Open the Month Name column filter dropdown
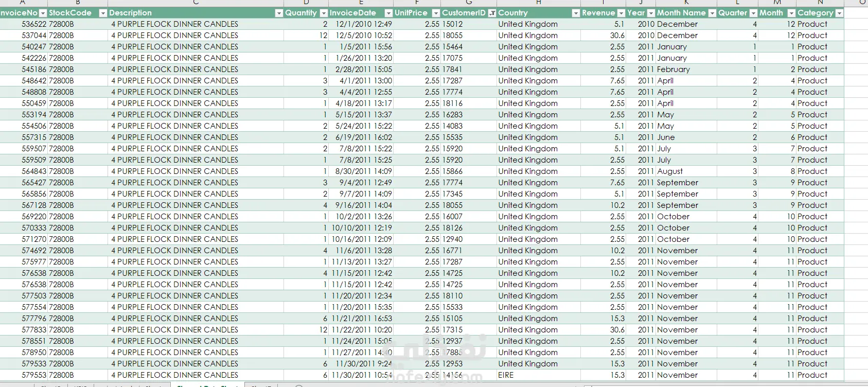This screenshot has width=868, height=387. (x=712, y=13)
